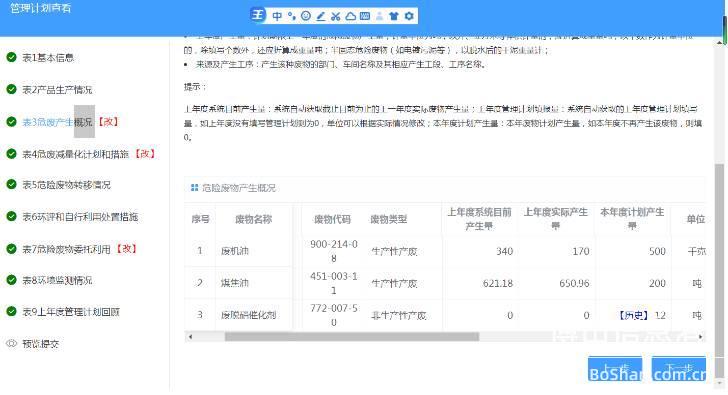Click the handwriting pen icon
The image size is (728, 395).
coord(320,16)
